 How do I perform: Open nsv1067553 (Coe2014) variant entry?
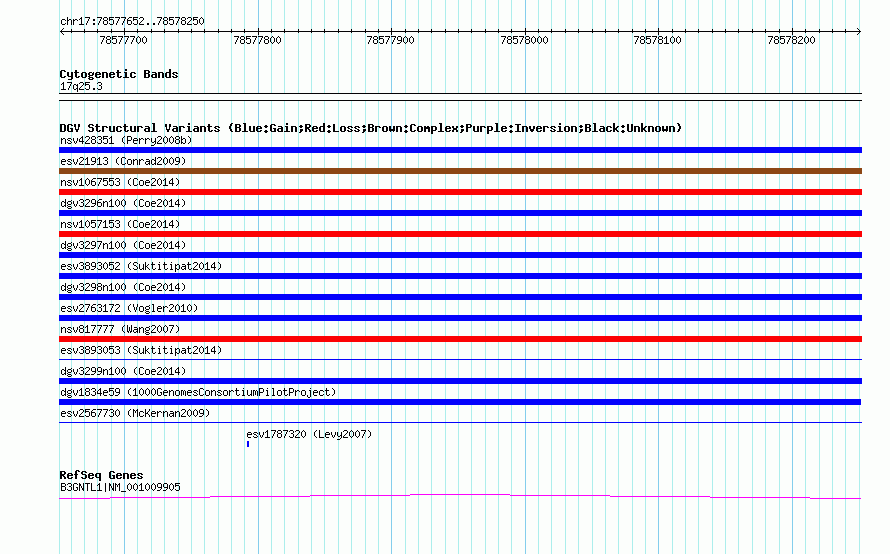pos(120,182)
